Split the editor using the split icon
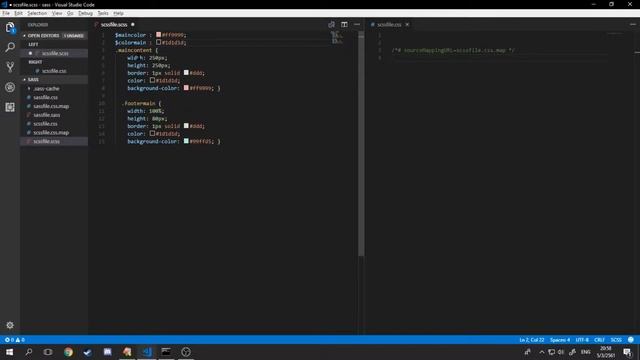The width and height of the screenshot is (640, 360). (x=344, y=24)
